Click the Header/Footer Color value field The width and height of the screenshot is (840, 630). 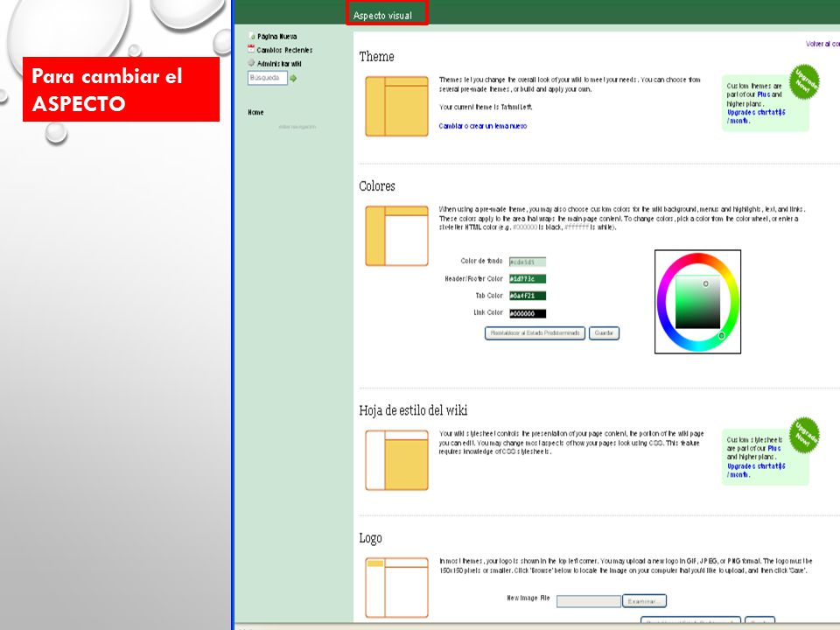coord(527,279)
